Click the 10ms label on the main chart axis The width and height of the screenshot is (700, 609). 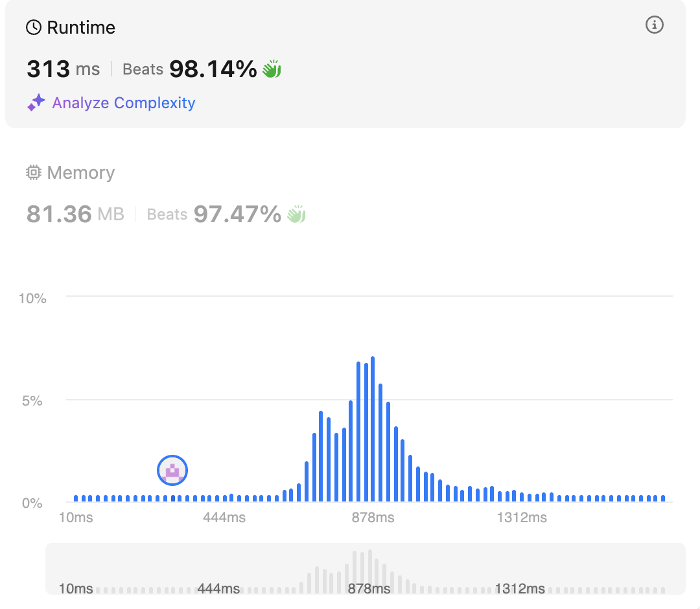[x=75, y=518]
